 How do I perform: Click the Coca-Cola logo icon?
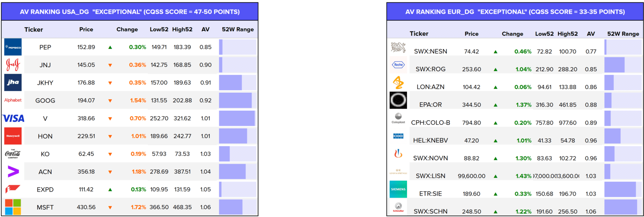[x=13, y=154]
